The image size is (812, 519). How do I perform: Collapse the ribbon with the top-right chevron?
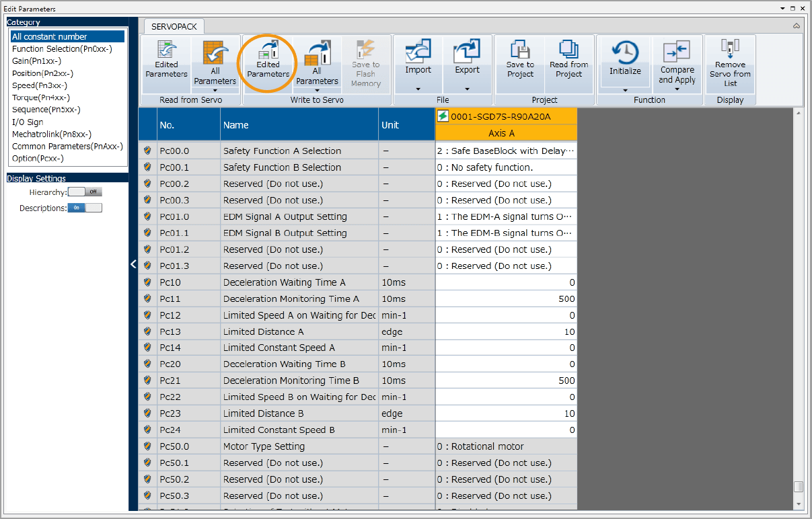[x=797, y=26]
